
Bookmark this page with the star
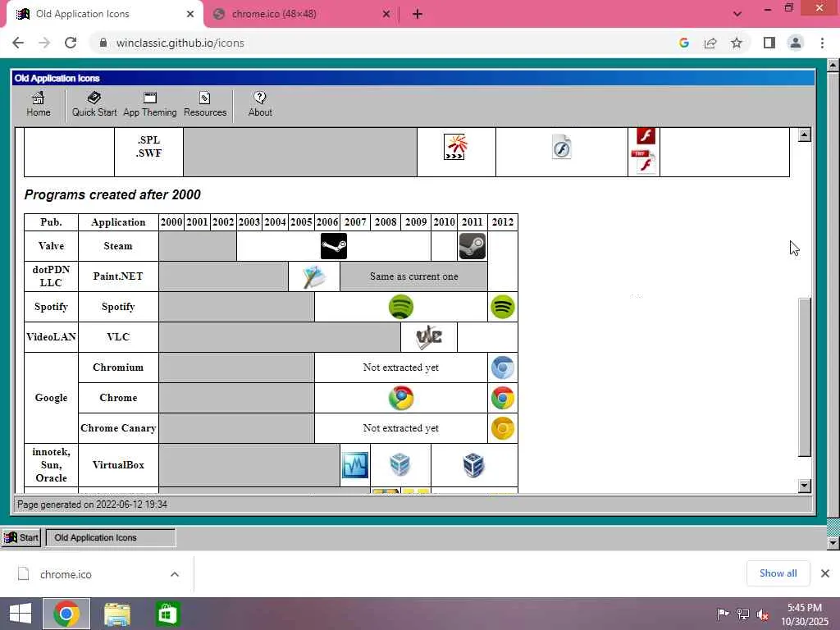(737, 43)
